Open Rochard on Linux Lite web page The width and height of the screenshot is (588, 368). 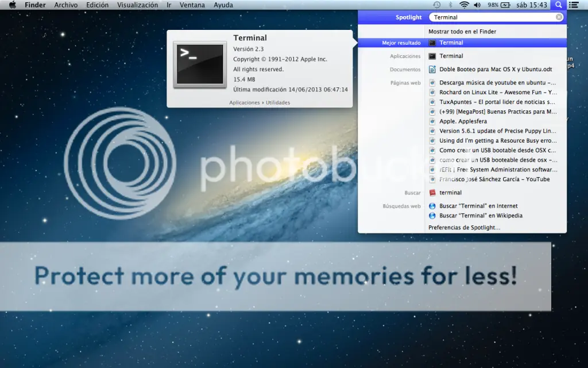(498, 93)
